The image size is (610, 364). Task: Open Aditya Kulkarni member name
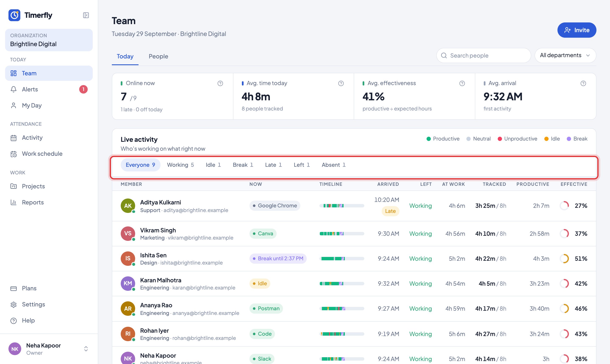click(x=161, y=202)
